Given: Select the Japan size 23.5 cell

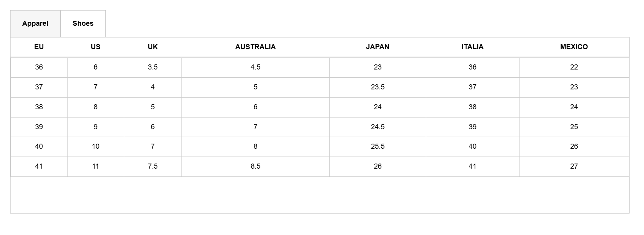Looking at the screenshot, I should (377, 87).
